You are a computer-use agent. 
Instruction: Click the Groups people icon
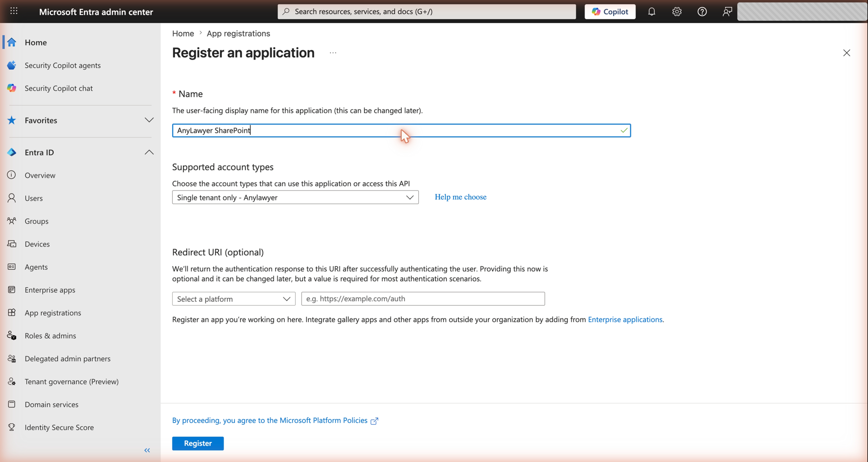(x=12, y=221)
